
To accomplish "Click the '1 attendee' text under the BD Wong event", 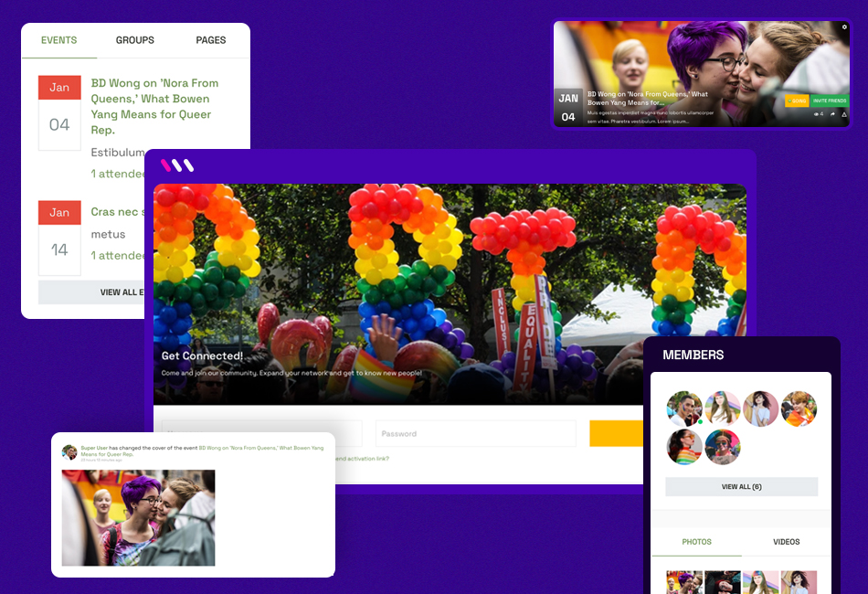I will pos(117,174).
